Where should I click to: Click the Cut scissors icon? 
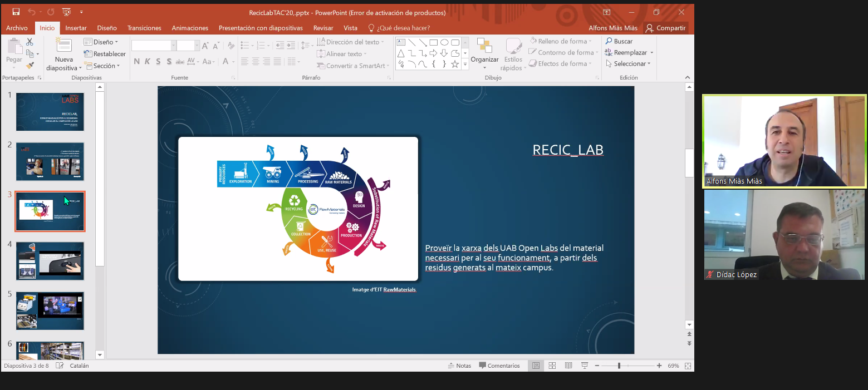click(30, 42)
